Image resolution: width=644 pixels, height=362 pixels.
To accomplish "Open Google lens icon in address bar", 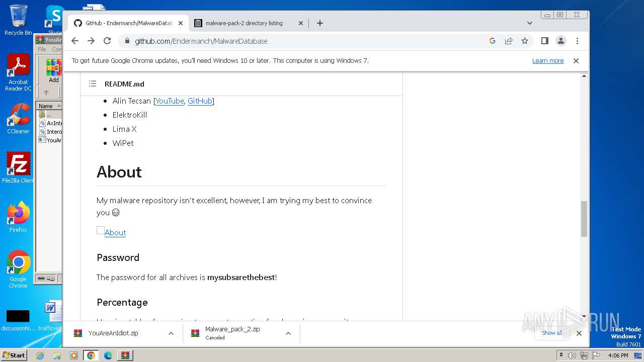I will click(x=493, y=41).
